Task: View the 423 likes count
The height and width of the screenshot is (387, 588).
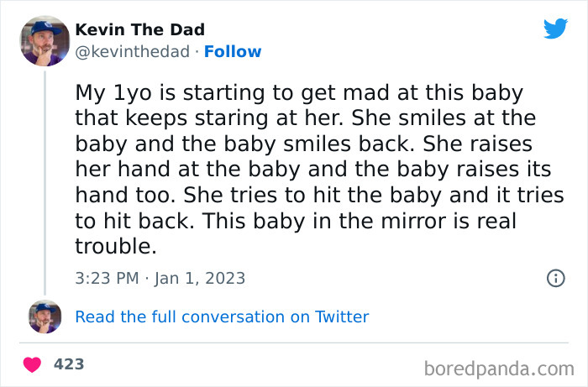Action: (x=69, y=364)
